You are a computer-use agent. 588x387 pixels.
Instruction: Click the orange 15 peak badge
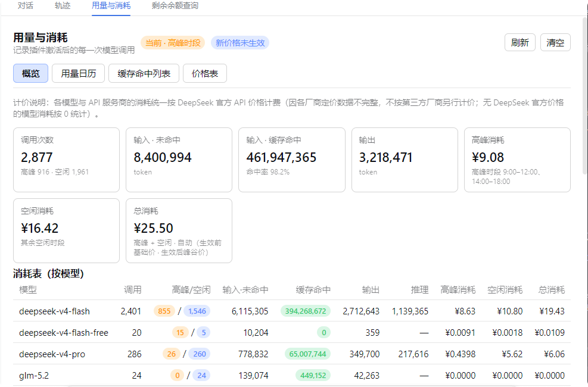(x=180, y=332)
